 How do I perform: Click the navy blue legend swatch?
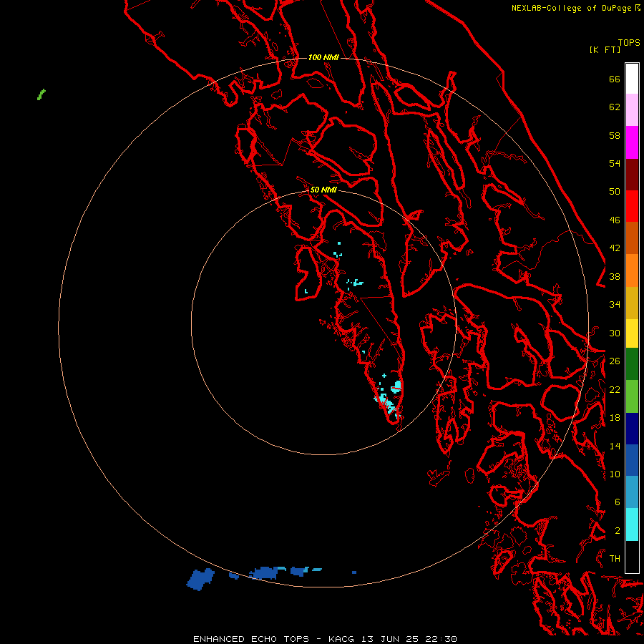tap(632, 429)
